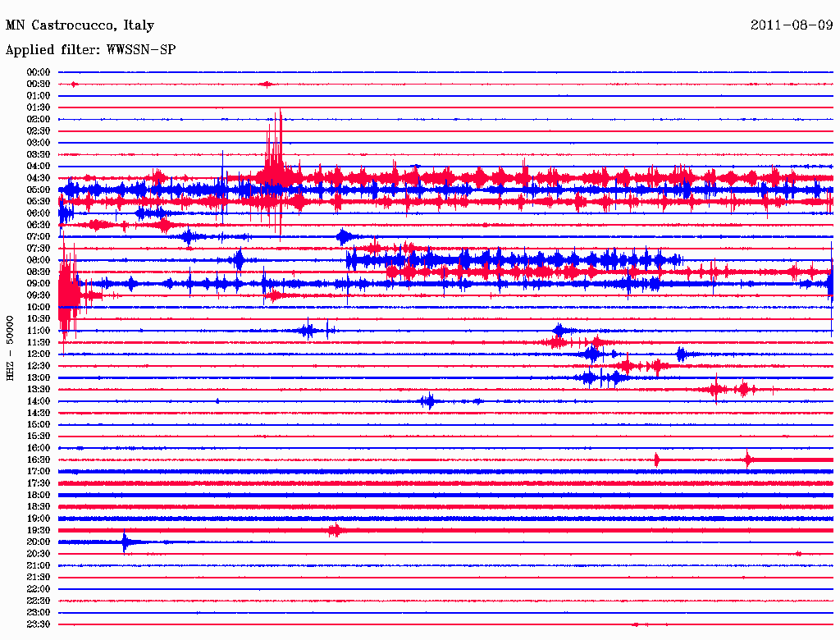Click the Applied filter: WWSSN-SP text

pos(90,50)
